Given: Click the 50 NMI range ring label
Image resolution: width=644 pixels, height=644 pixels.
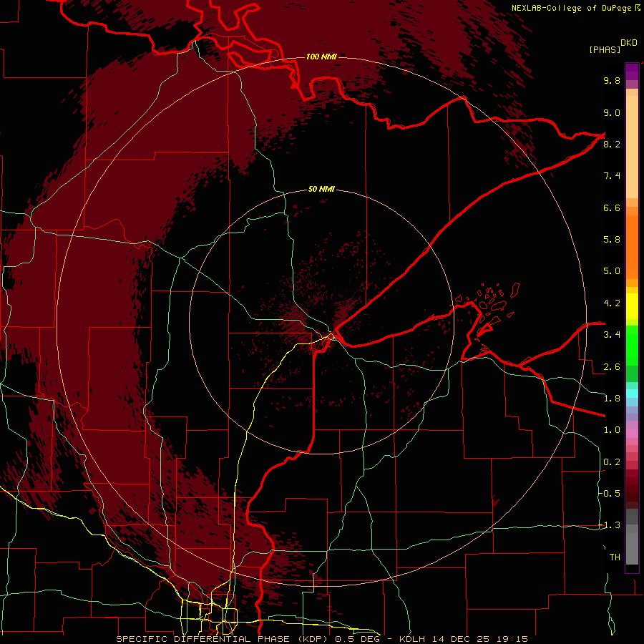Looking at the screenshot, I should point(321,189).
